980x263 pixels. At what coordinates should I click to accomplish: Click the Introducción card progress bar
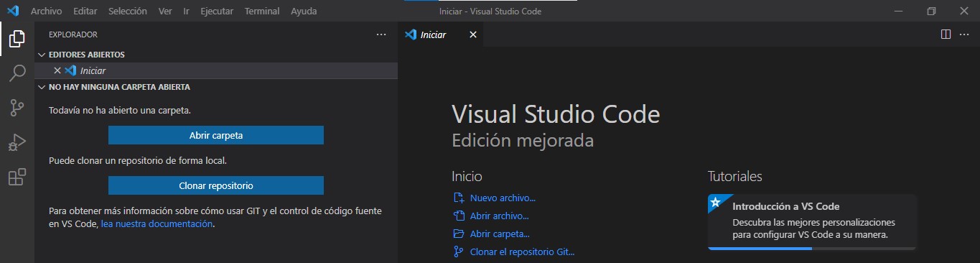812,248
